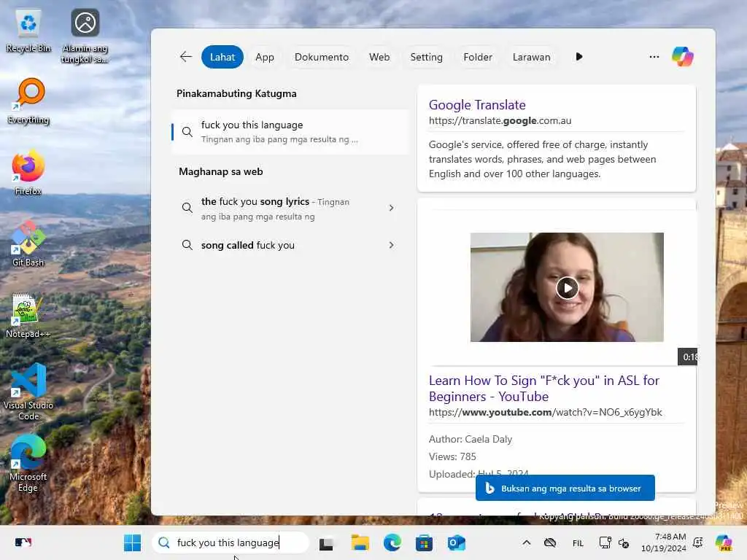Choose 'song called fuck you' web suggestion

pos(279,245)
